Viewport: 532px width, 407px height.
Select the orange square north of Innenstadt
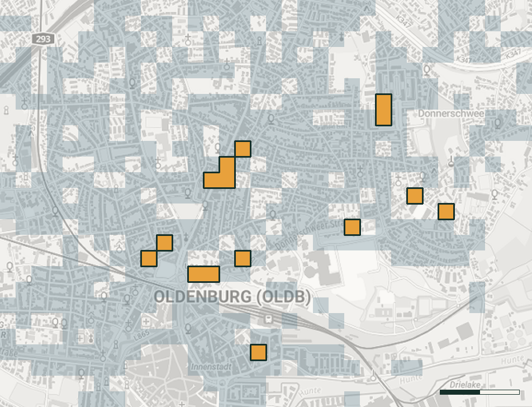(x=258, y=352)
